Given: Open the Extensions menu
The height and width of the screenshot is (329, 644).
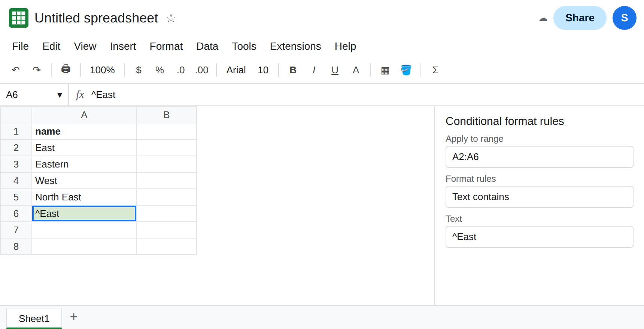Looking at the screenshot, I should tap(295, 46).
